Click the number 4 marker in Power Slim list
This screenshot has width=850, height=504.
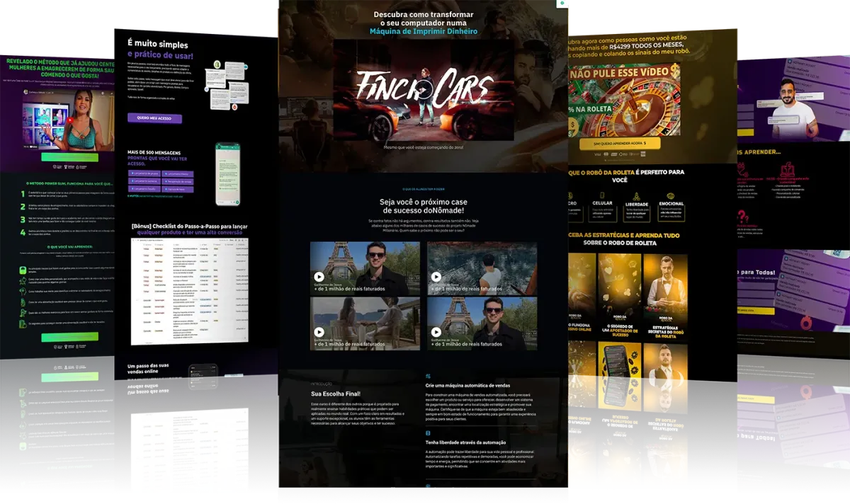22,231
